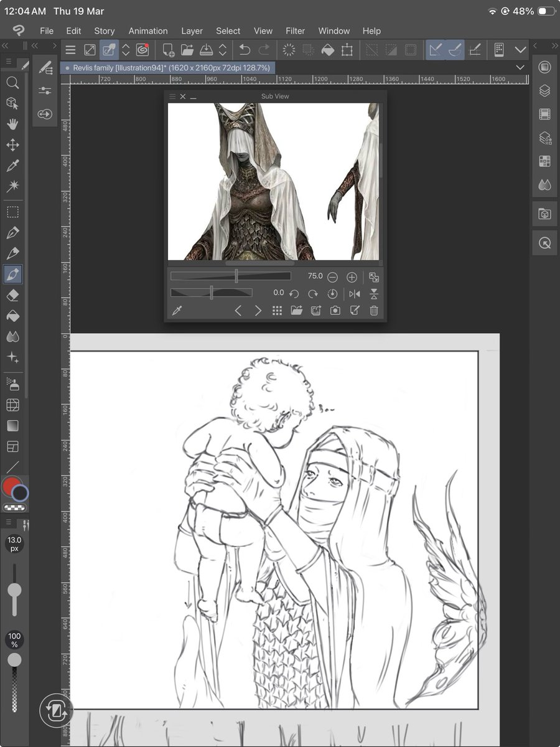The height and width of the screenshot is (747, 560).
Task: Select the Fill bucket tool in tool palette
Action: (x=12, y=316)
